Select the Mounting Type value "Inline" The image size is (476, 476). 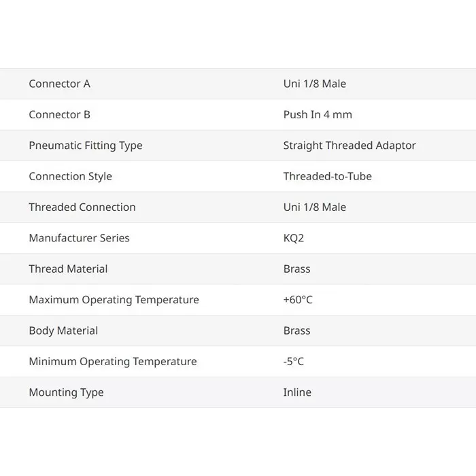coord(297,392)
